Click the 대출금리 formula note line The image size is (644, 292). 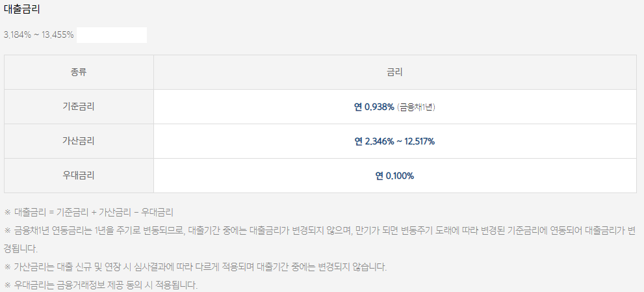[89, 213]
